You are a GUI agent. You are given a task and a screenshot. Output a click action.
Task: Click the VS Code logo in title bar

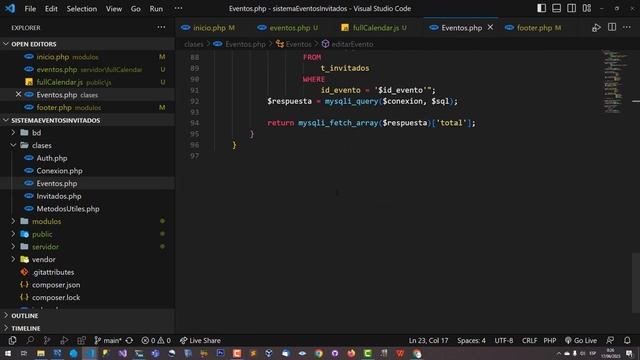pos(10,8)
